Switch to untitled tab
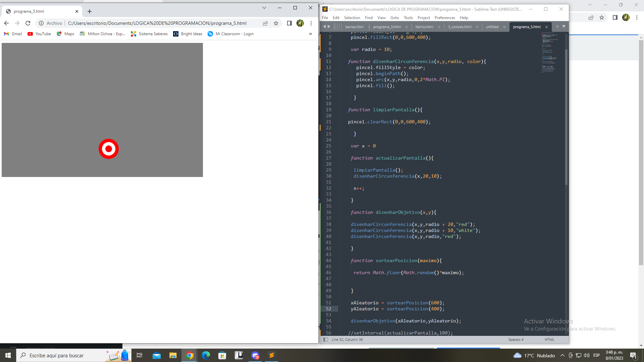The width and height of the screenshot is (644, 362). (x=492, y=27)
